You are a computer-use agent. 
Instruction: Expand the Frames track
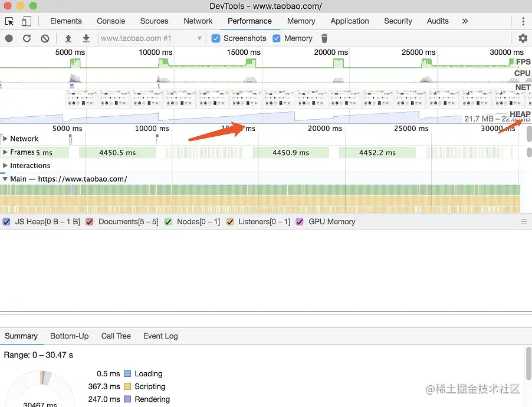click(x=5, y=152)
